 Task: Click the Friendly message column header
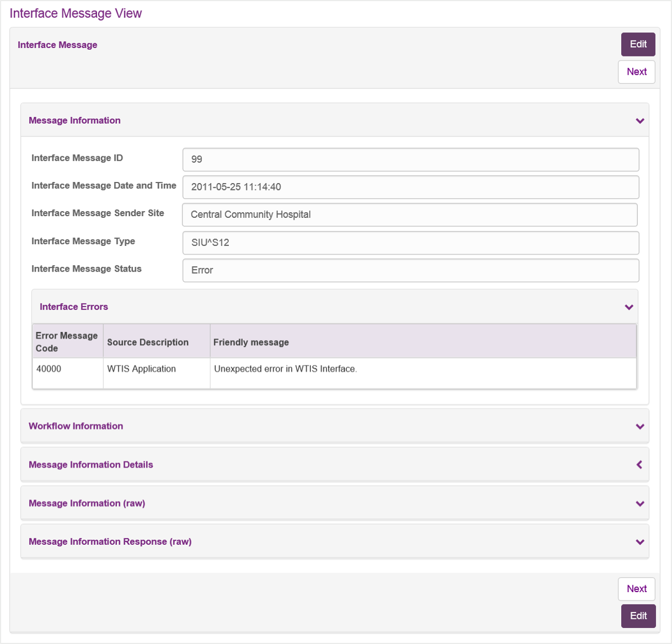[x=423, y=342]
